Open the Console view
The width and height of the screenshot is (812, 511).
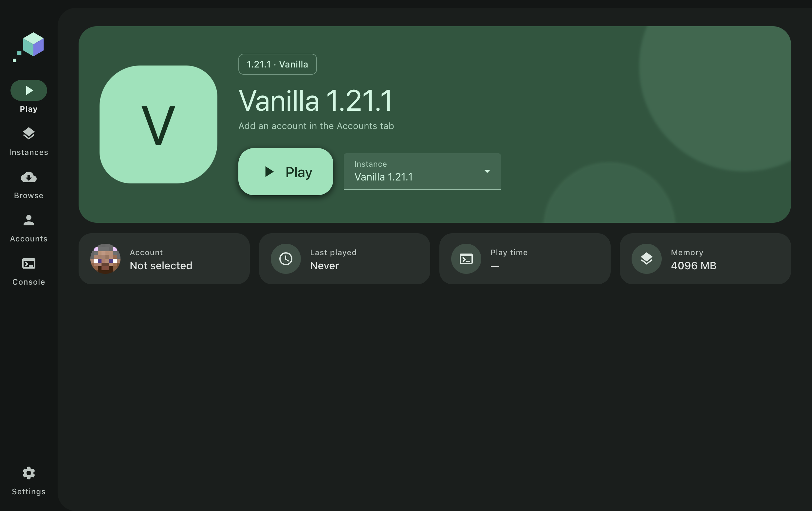[x=29, y=271]
